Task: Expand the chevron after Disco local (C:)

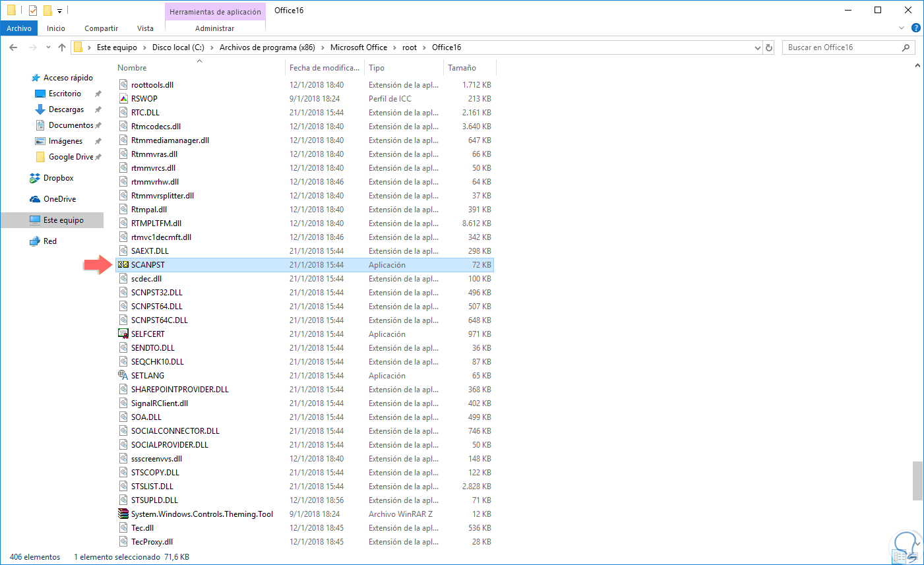Action: [x=212, y=47]
